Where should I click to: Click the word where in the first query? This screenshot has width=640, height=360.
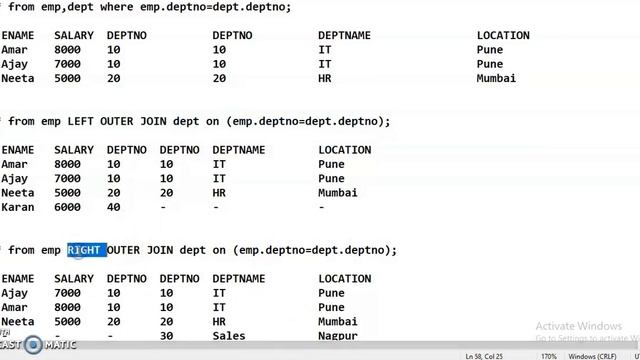pyautogui.click(x=117, y=7)
